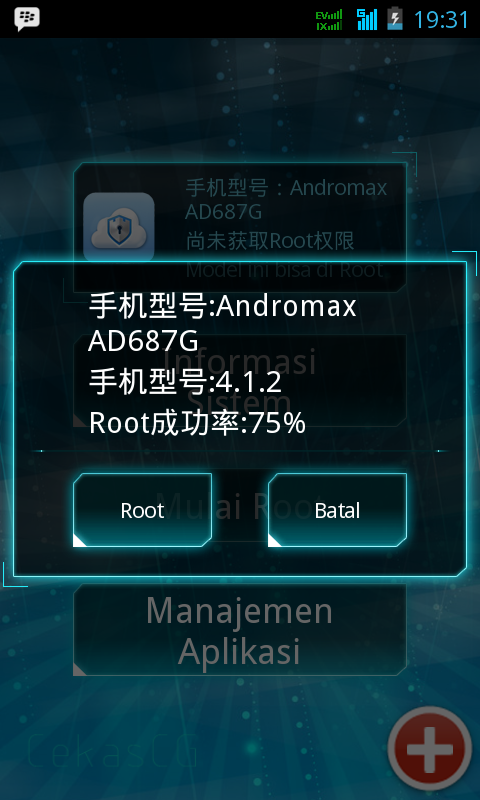Screen dimensions: 480x800
Task: Tap the EV/1X network signal indicator
Action: pyautogui.click(x=329, y=20)
